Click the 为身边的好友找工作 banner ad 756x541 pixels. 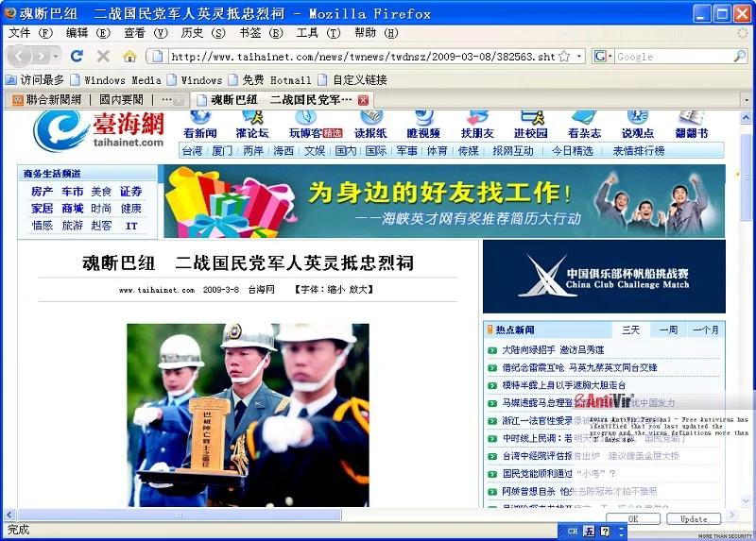pyautogui.click(x=444, y=201)
